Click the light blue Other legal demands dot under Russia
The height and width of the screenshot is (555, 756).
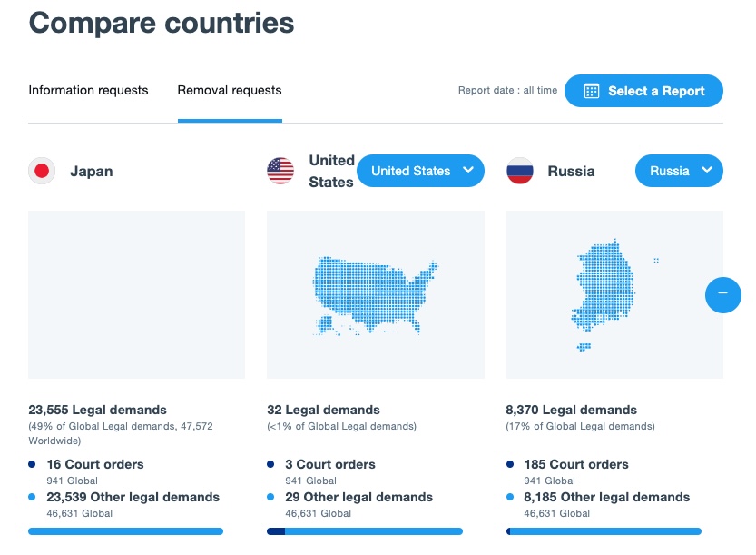pyautogui.click(x=511, y=497)
